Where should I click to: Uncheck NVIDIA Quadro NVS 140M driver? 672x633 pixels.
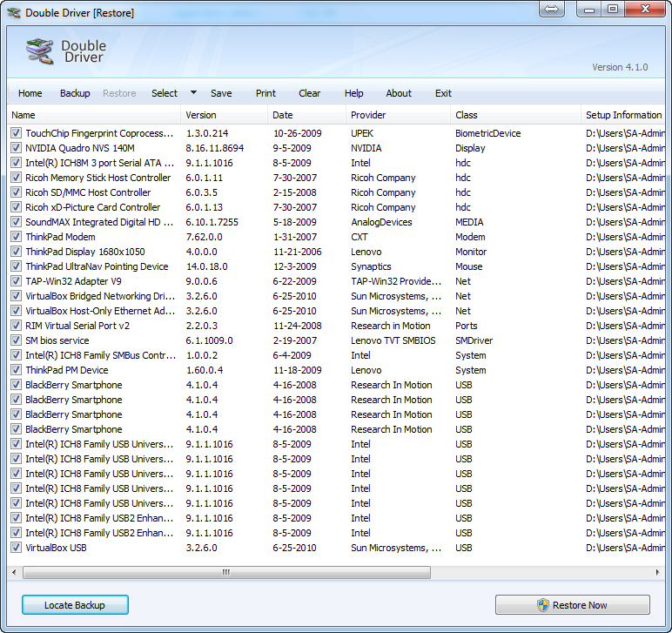coord(17,148)
